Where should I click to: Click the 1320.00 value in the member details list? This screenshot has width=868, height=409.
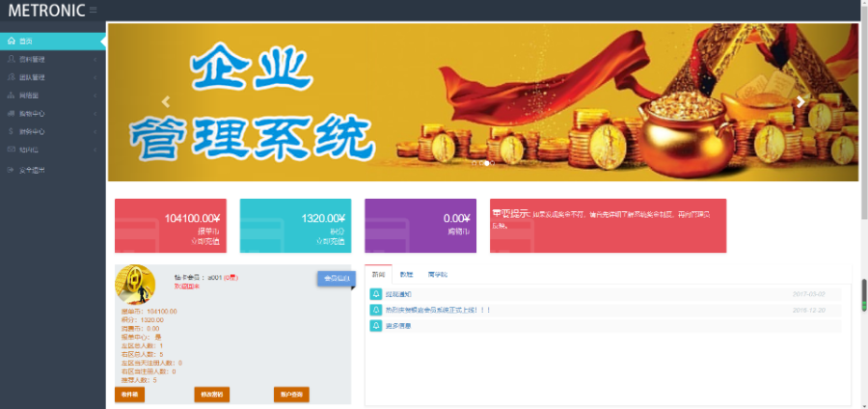pyautogui.click(x=151, y=320)
